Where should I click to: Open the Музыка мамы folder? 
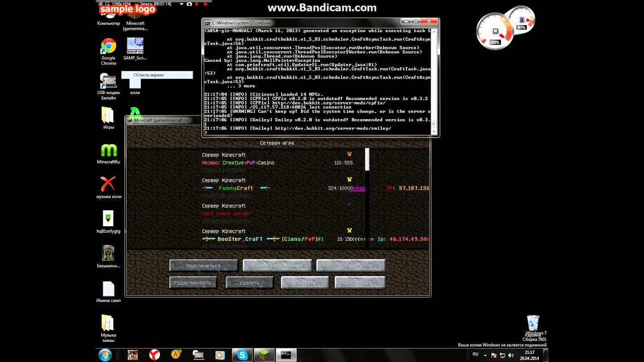(108, 329)
